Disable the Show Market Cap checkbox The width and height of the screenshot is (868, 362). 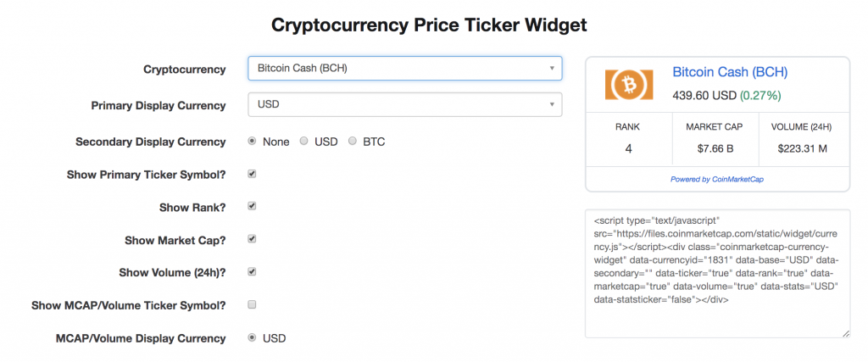click(x=252, y=239)
